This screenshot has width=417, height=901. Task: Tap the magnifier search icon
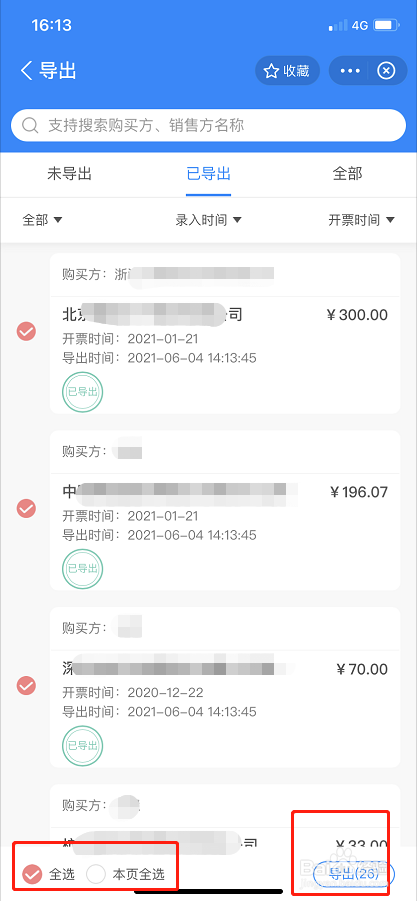pos(30,125)
